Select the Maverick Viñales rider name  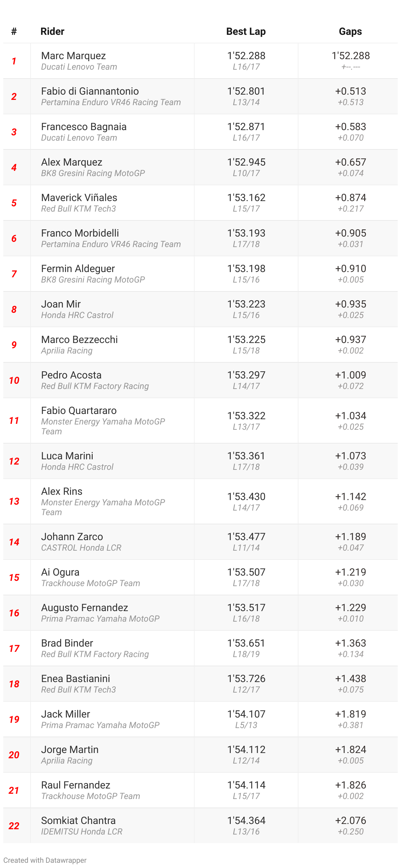tap(79, 197)
